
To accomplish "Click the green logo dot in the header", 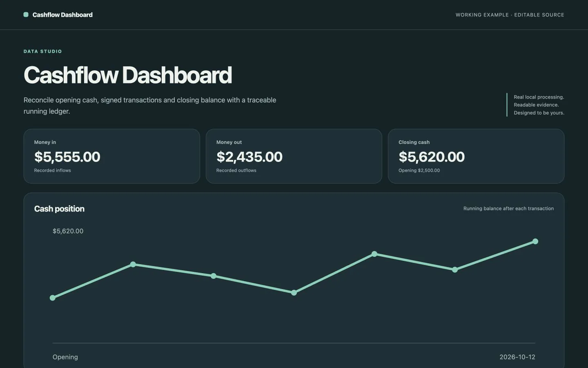I will [x=26, y=15].
